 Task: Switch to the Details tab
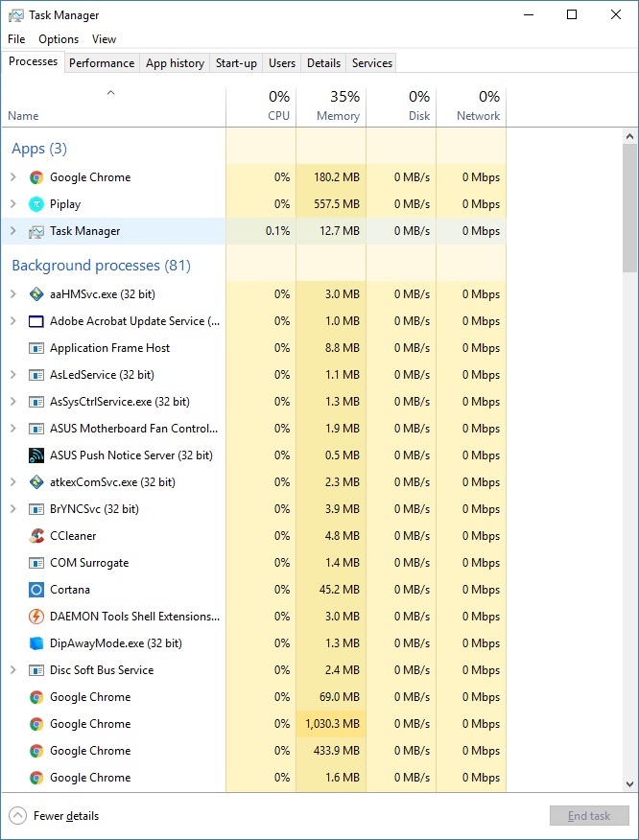[323, 63]
